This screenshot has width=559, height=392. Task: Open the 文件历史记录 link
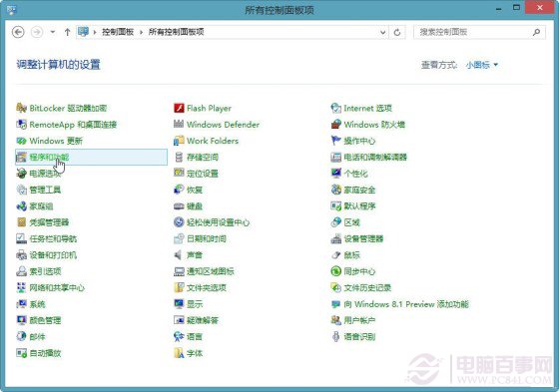click(367, 287)
